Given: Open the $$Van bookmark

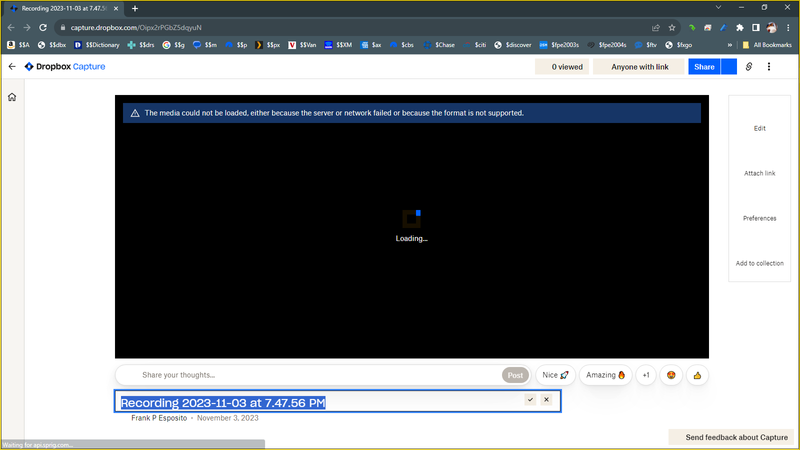Looking at the screenshot, I should click(x=302, y=45).
